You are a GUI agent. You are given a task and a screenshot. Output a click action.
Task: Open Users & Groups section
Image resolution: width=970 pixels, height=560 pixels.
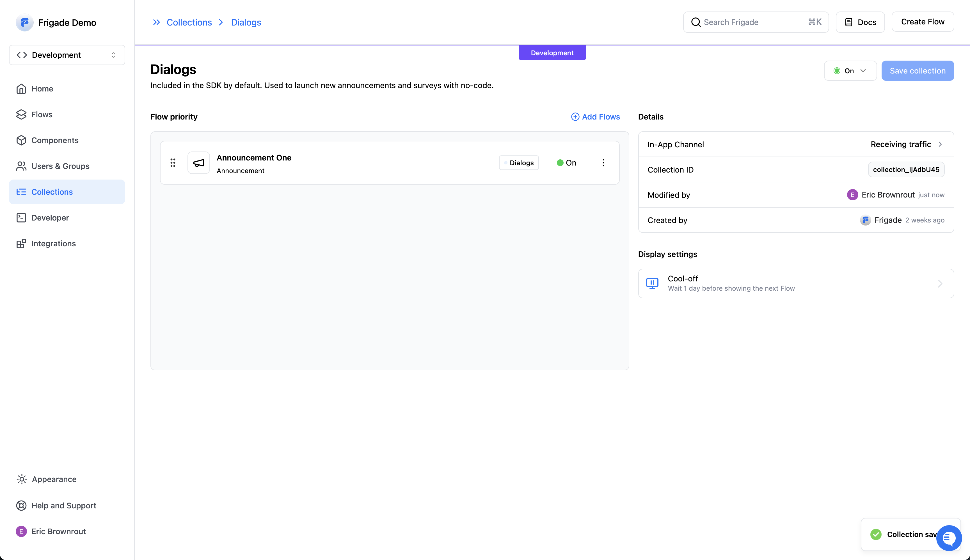[x=60, y=166]
